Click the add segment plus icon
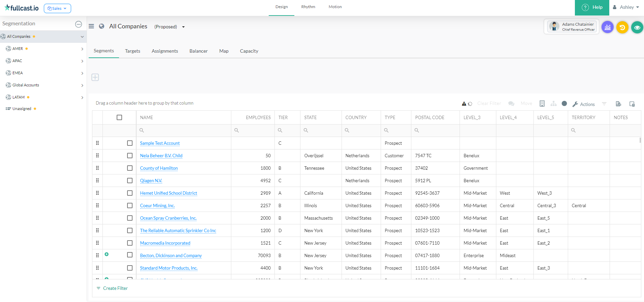 [x=95, y=77]
